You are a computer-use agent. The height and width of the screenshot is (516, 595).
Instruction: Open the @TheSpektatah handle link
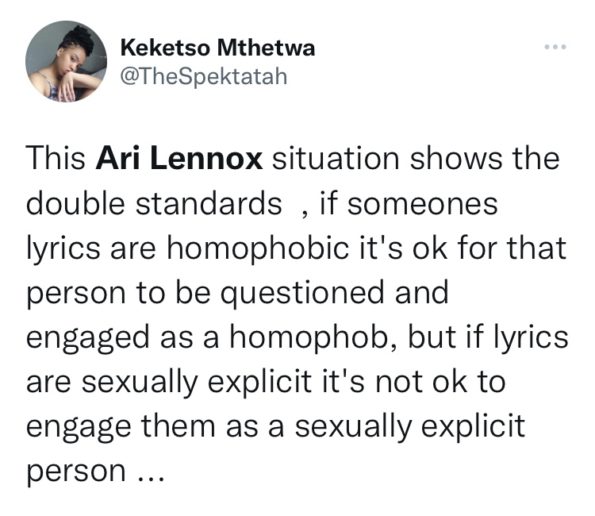[204, 77]
